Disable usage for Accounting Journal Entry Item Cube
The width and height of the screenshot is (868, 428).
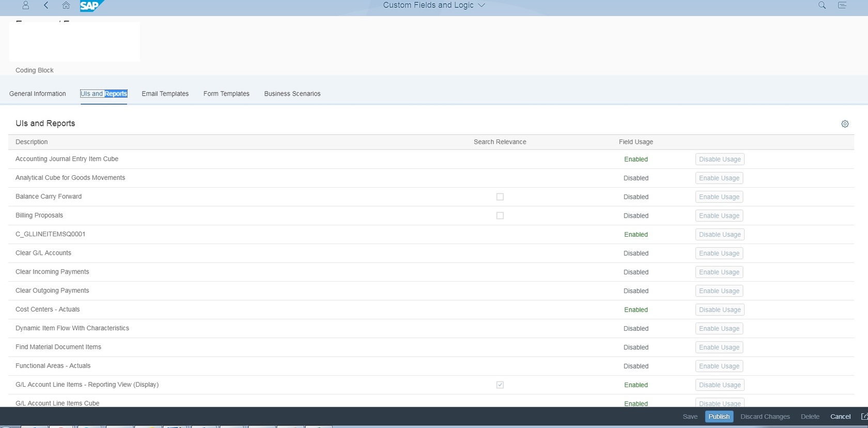[x=720, y=159]
